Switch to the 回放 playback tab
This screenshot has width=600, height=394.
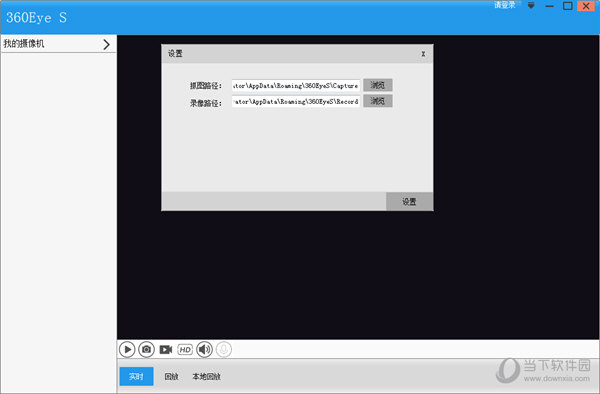(171, 377)
